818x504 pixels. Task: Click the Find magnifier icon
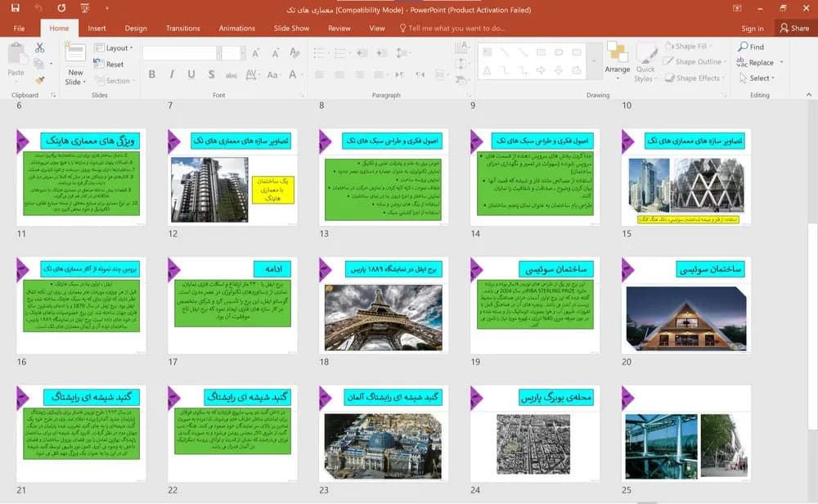(743, 47)
